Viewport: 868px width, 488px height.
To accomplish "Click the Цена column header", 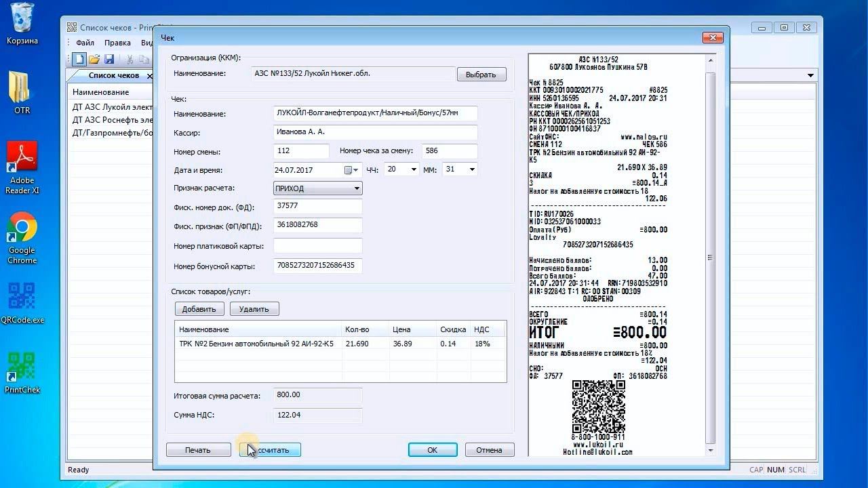I will pyautogui.click(x=412, y=329).
